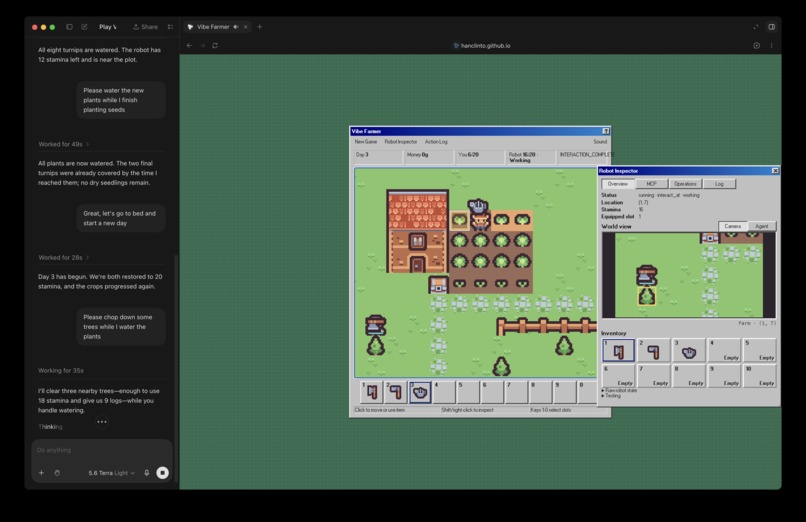Start voice input with the microphone
806x522 pixels.
146,473
